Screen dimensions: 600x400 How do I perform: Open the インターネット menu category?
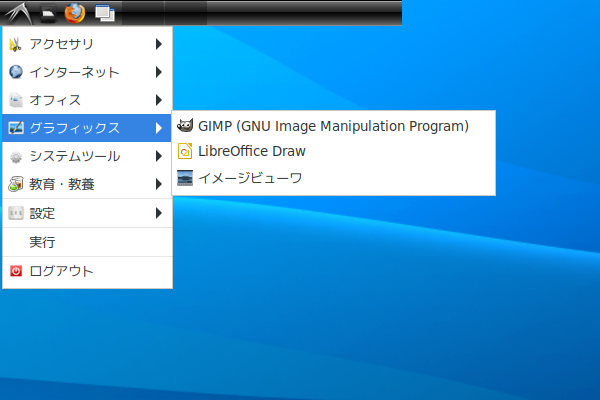[x=87, y=72]
